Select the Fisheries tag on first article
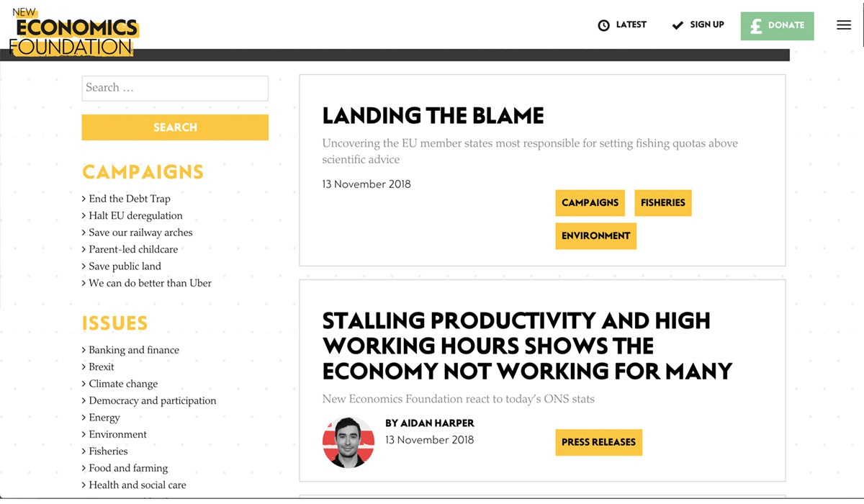 (663, 203)
